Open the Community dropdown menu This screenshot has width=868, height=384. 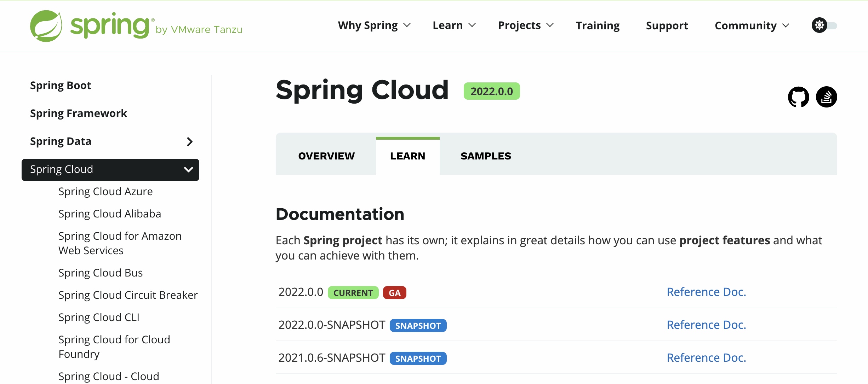point(752,25)
